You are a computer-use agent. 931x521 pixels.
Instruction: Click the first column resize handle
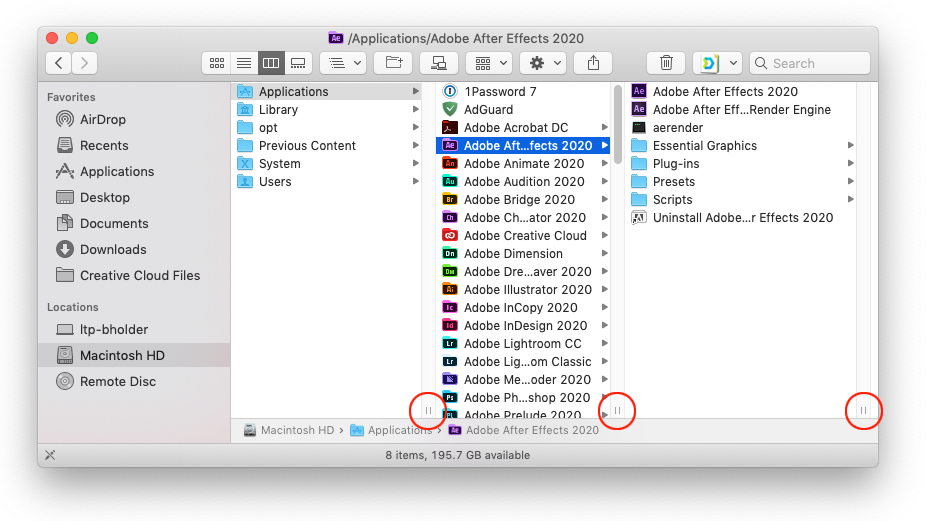tap(428, 411)
